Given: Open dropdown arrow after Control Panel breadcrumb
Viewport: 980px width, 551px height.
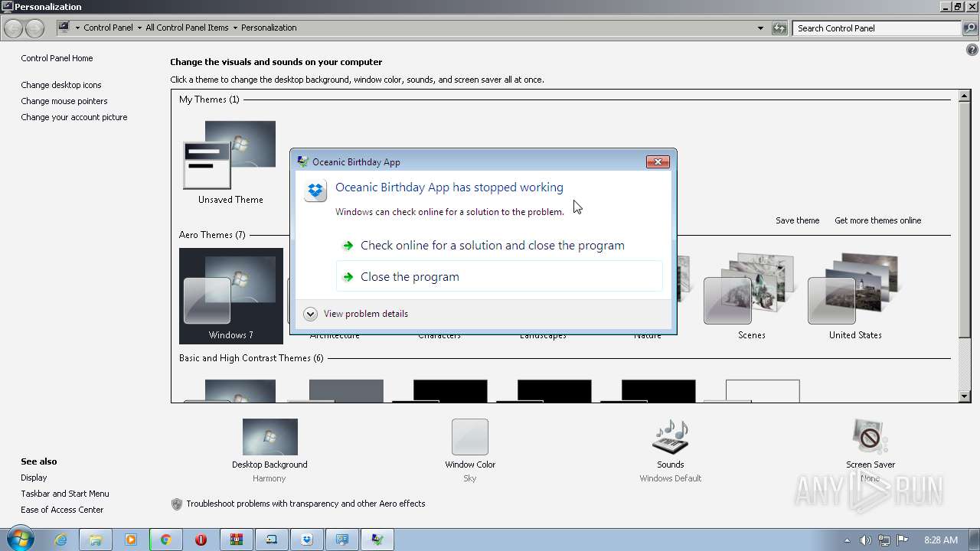Looking at the screenshot, I should point(139,28).
